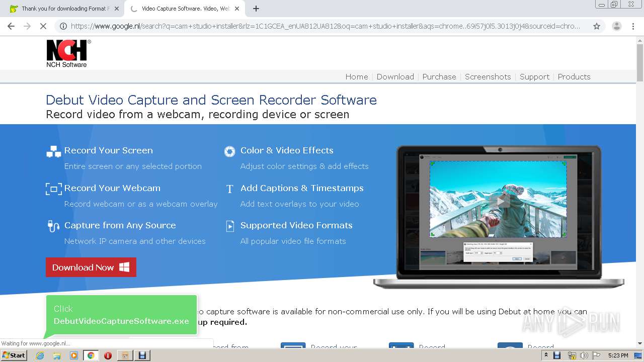Image resolution: width=644 pixels, height=362 pixels.
Task: Go back to the previous page
Action: 11,26
